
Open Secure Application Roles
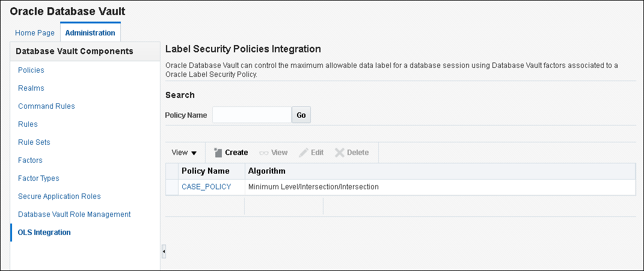(60, 196)
